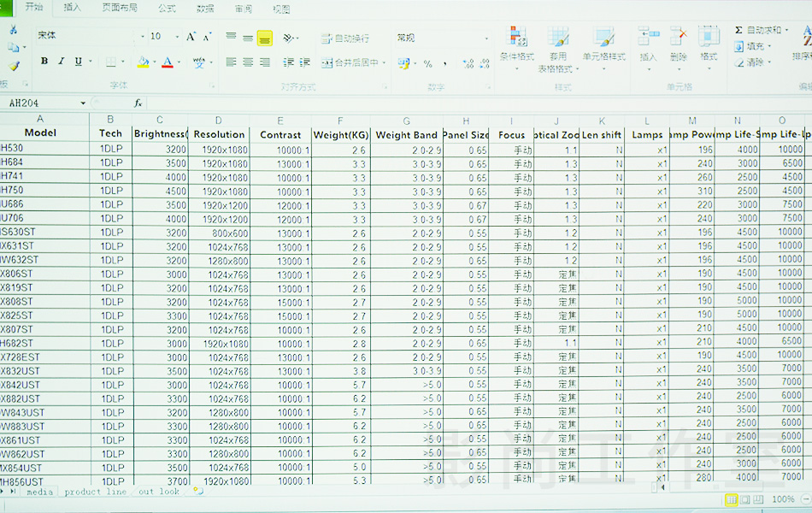
Task: Switch to the Insert (插入) ribbon tab
Action: [73, 8]
